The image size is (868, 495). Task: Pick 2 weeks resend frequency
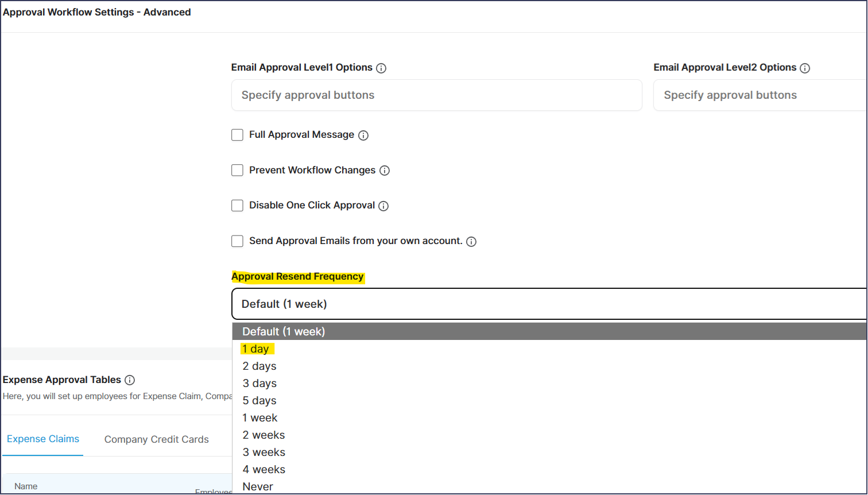(x=550, y=435)
